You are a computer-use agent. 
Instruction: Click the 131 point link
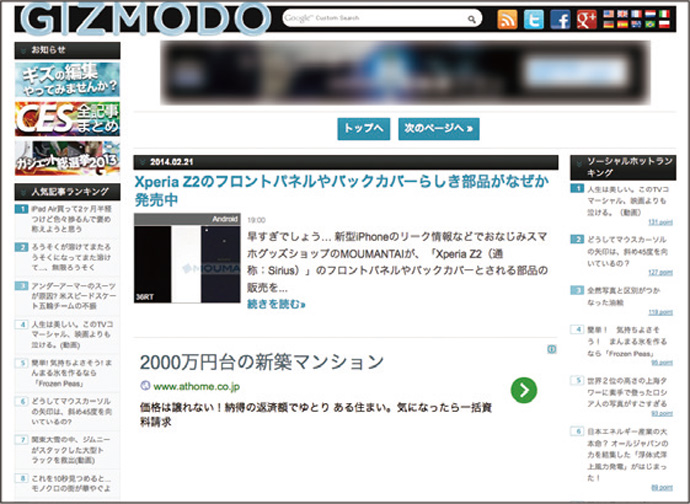661,222
